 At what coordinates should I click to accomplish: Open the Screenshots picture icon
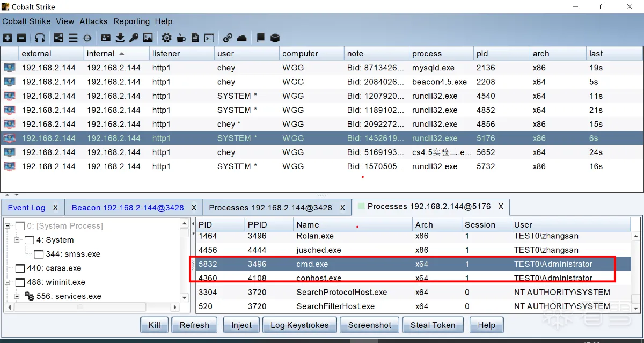click(148, 38)
